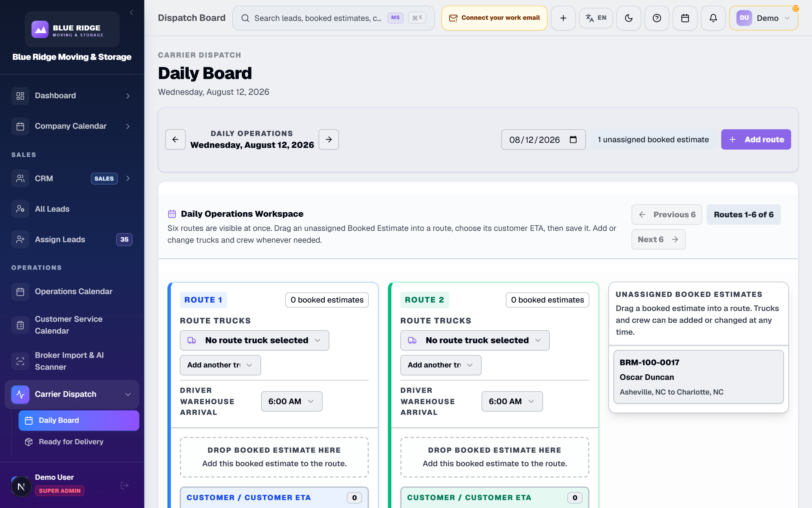Toggle dark mode with the moon icon
812x508 pixels.
pos(628,18)
